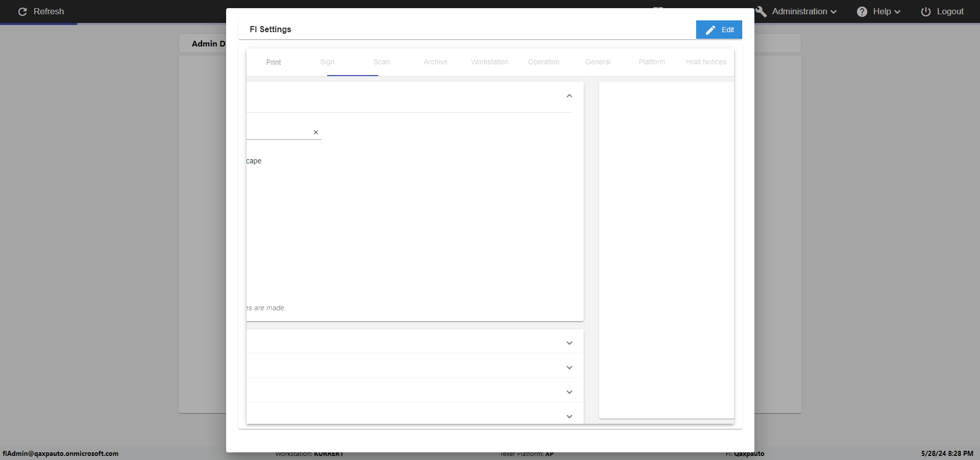Click the Refresh icon in the top bar
Viewport: 980px width, 460px height.
click(x=22, y=11)
